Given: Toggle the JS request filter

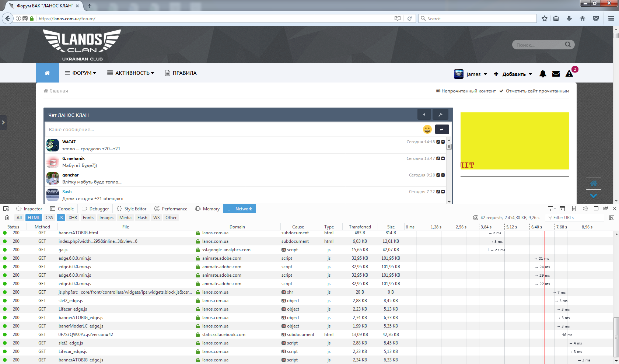Looking at the screenshot, I should pyautogui.click(x=61, y=218).
